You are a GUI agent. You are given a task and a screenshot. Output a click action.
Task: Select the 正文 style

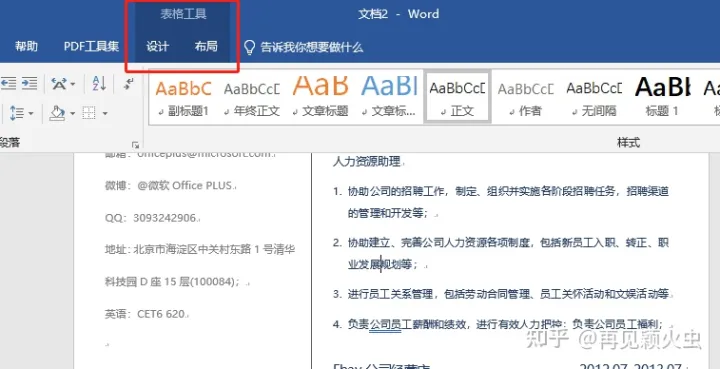(x=457, y=97)
